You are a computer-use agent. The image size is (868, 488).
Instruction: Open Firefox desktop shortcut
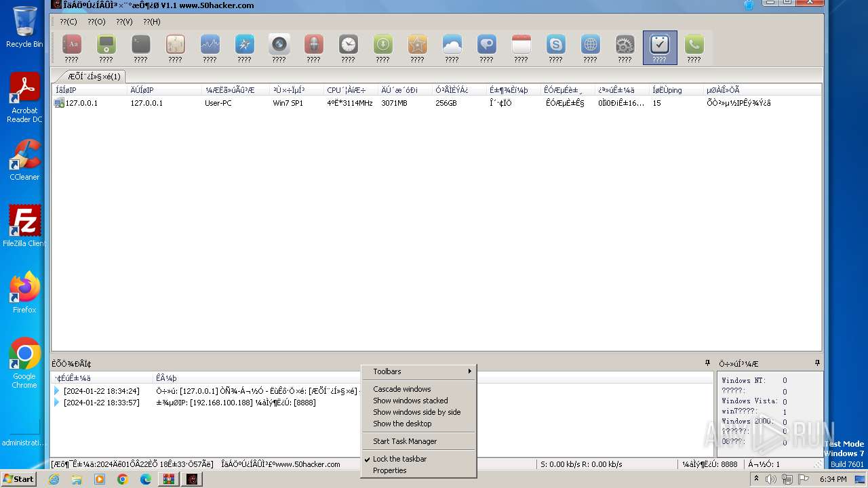tap(24, 293)
